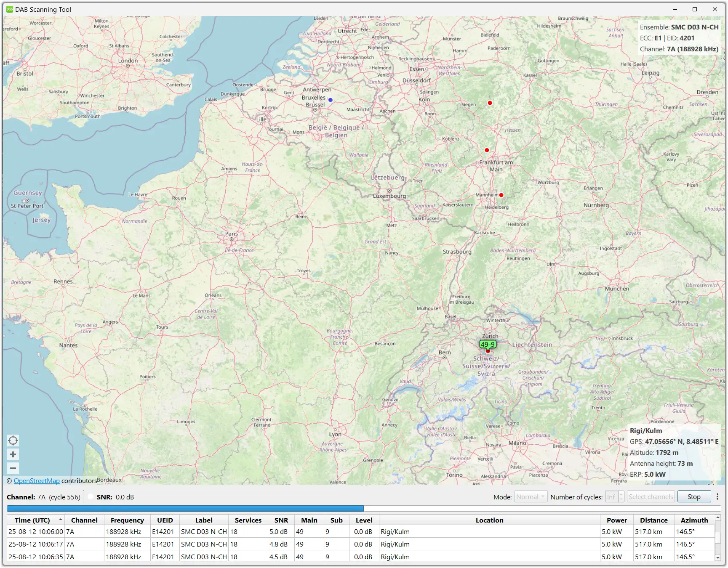Click the disabled Select channels button

(651, 497)
